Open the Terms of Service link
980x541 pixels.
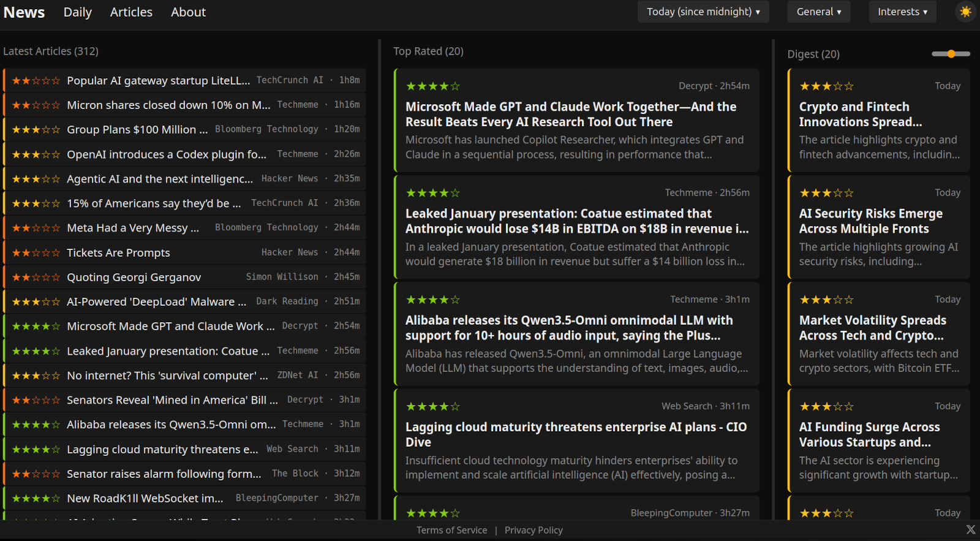coord(451,530)
